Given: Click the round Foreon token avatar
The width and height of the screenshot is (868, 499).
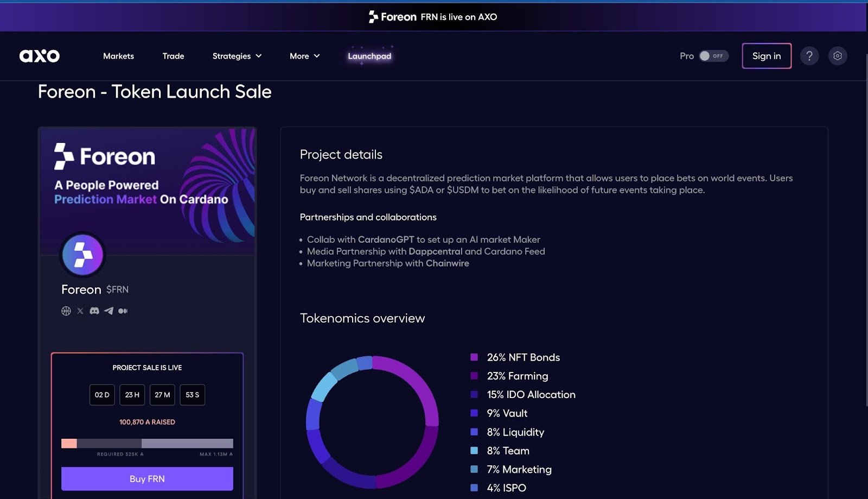Looking at the screenshot, I should pos(82,255).
